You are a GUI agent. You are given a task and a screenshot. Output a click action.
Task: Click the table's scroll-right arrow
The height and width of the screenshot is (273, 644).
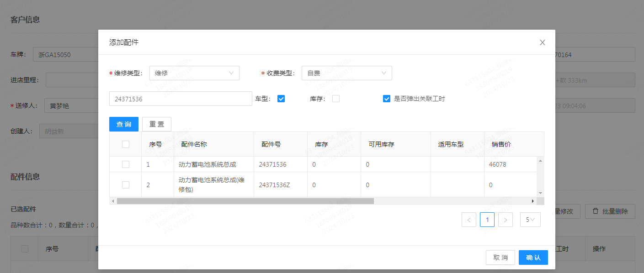click(x=532, y=201)
